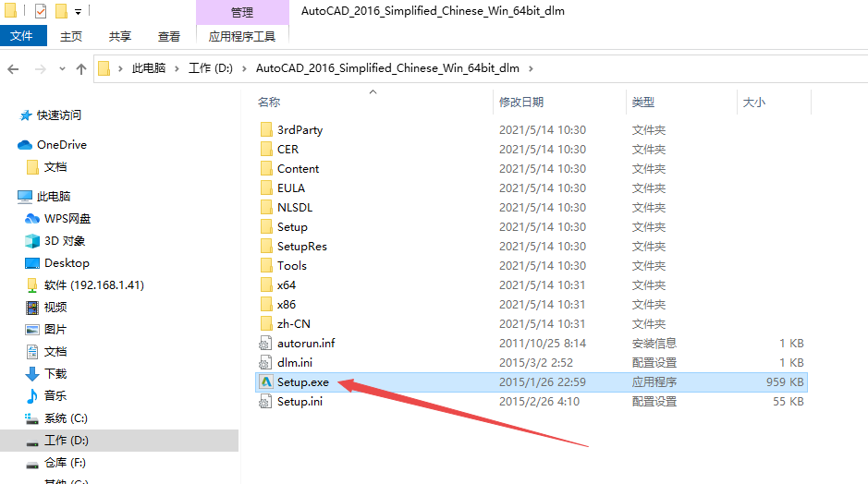Open the 查看 ribbon tab
The image size is (868, 484).
pos(169,36)
